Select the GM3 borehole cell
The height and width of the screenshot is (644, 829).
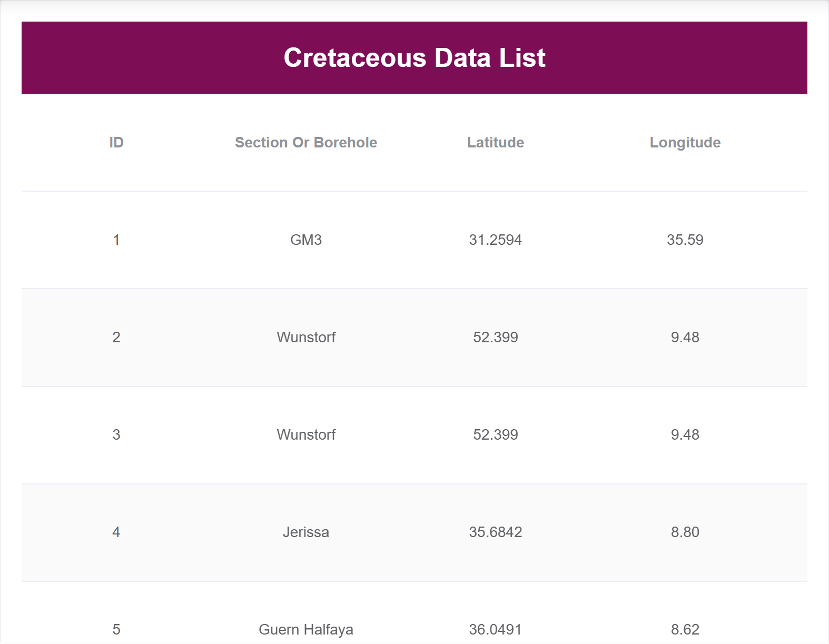click(x=306, y=240)
